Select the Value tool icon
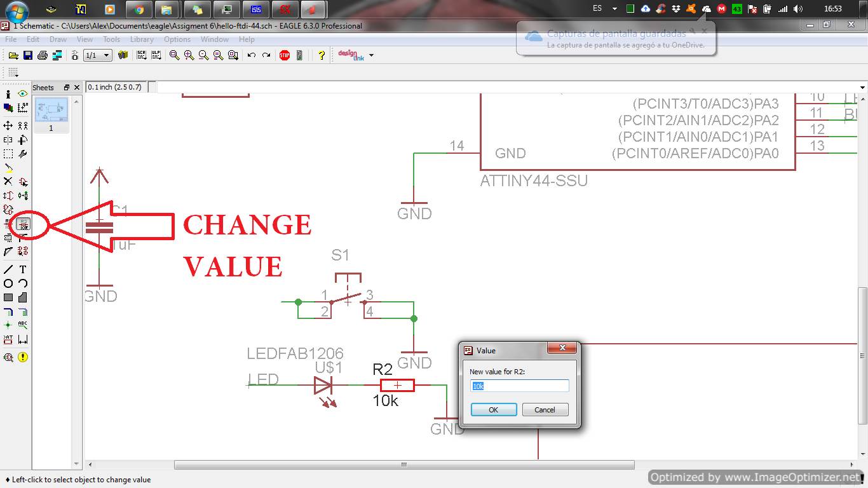 coord(23,224)
